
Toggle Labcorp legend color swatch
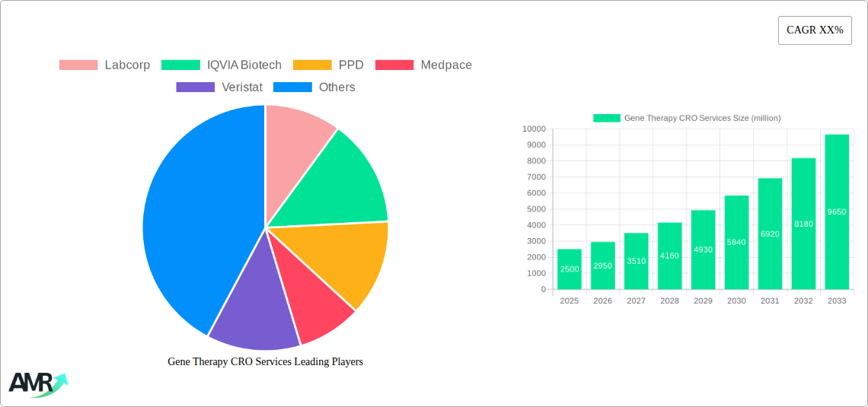pos(78,65)
